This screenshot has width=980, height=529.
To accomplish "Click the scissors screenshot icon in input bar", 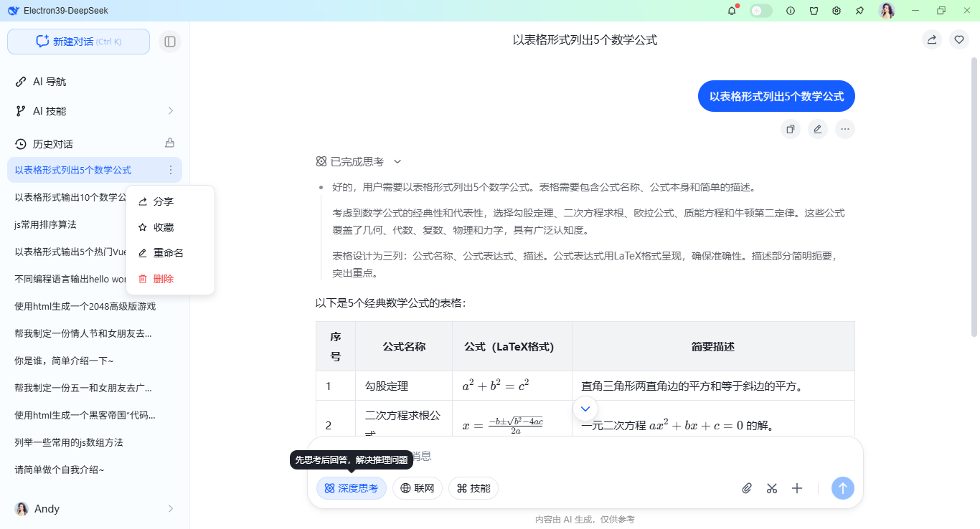I will click(771, 488).
